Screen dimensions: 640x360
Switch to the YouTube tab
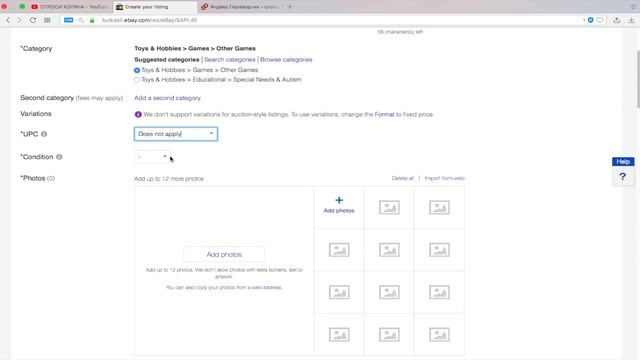coord(69,7)
